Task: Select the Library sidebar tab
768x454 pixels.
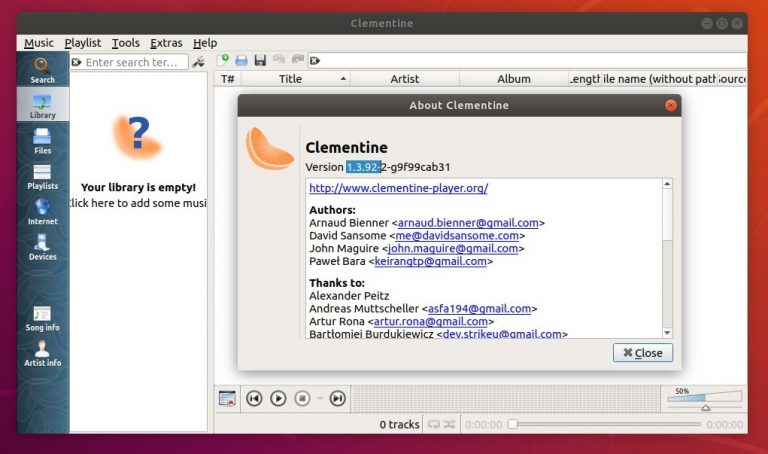Action: 42,105
